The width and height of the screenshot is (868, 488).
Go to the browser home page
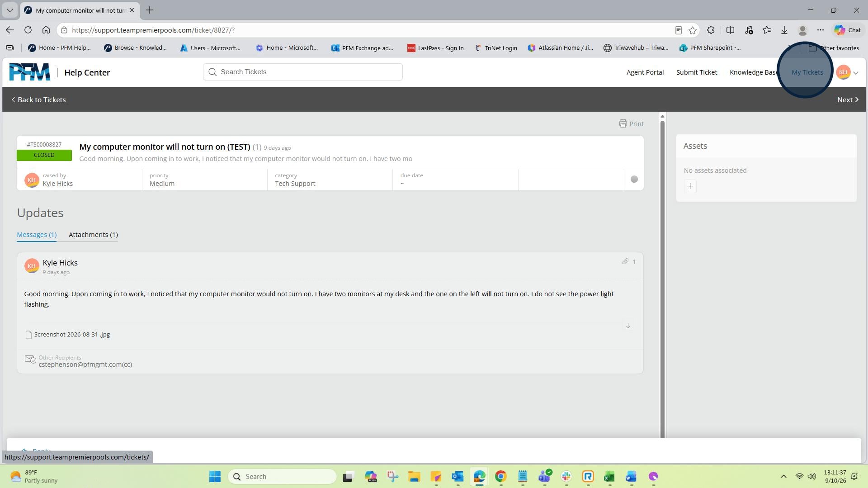click(46, 30)
